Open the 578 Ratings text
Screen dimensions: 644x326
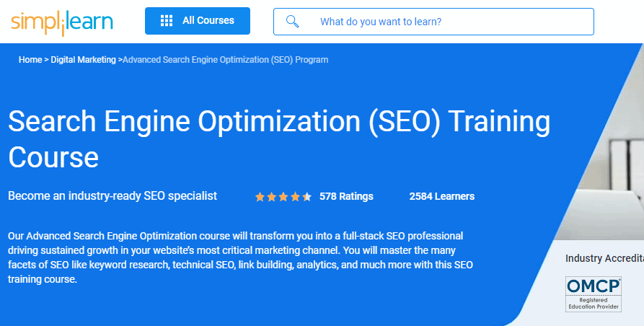coord(346,196)
